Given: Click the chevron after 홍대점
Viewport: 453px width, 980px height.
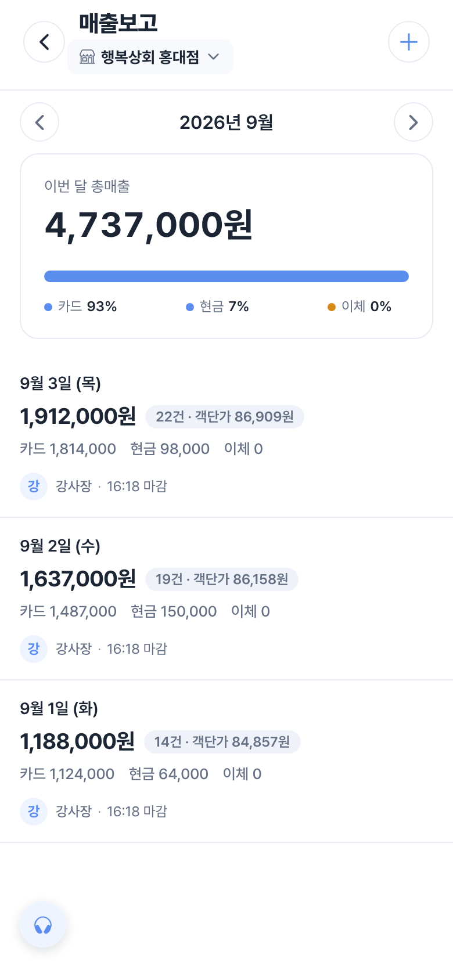Looking at the screenshot, I should [214, 57].
